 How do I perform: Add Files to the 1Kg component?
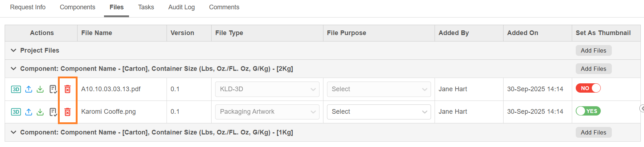pyautogui.click(x=593, y=132)
